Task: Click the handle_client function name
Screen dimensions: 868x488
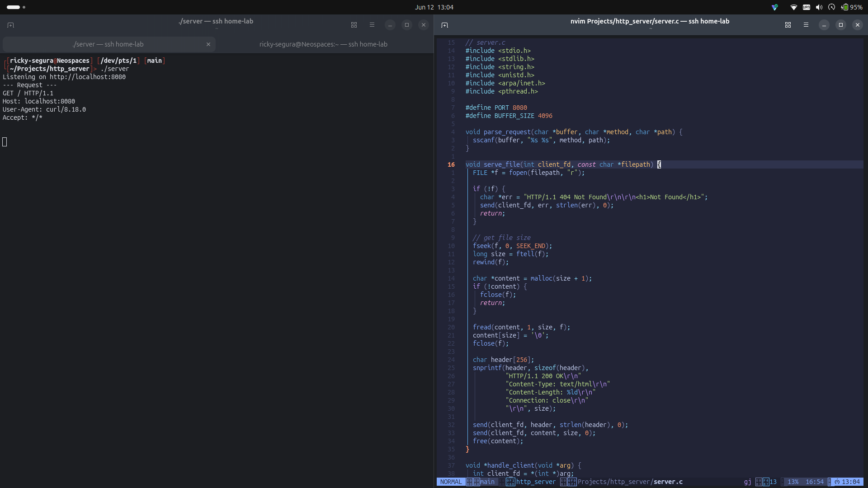Action: [x=511, y=465]
